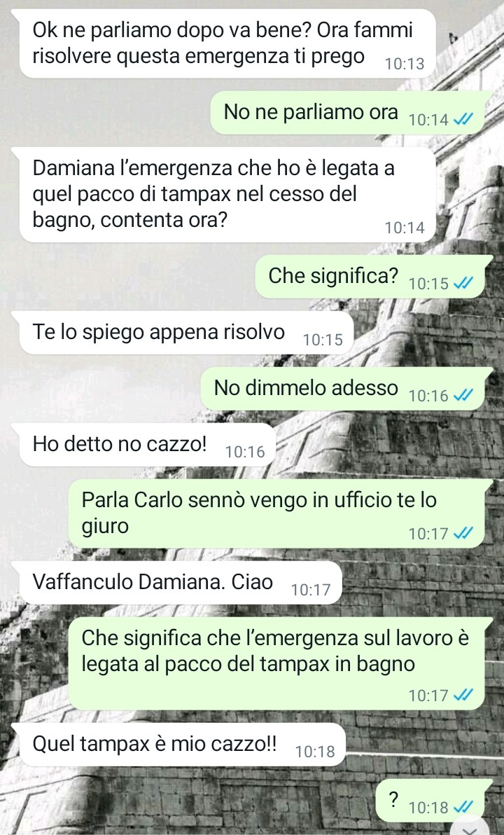Tap the read ticks on 'Parla Carlo' message
The height and width of the screenshot is (835, 504).
[463, 533]
